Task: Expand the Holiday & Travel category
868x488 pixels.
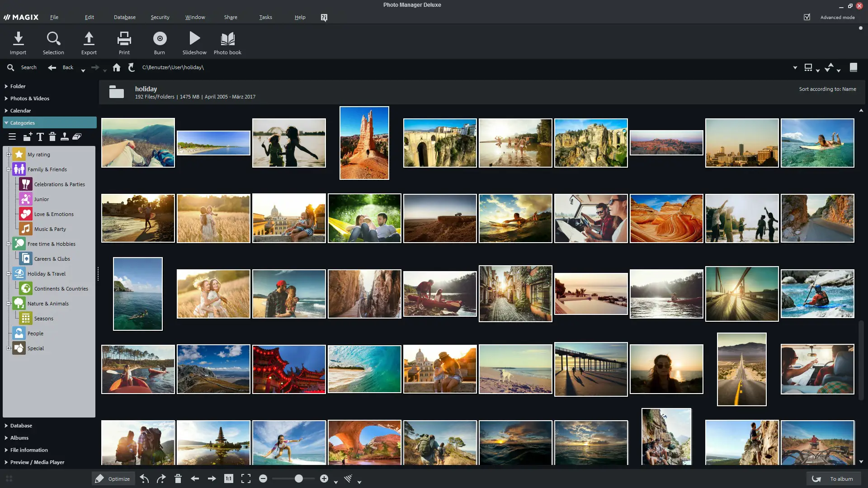Action: 9,273
